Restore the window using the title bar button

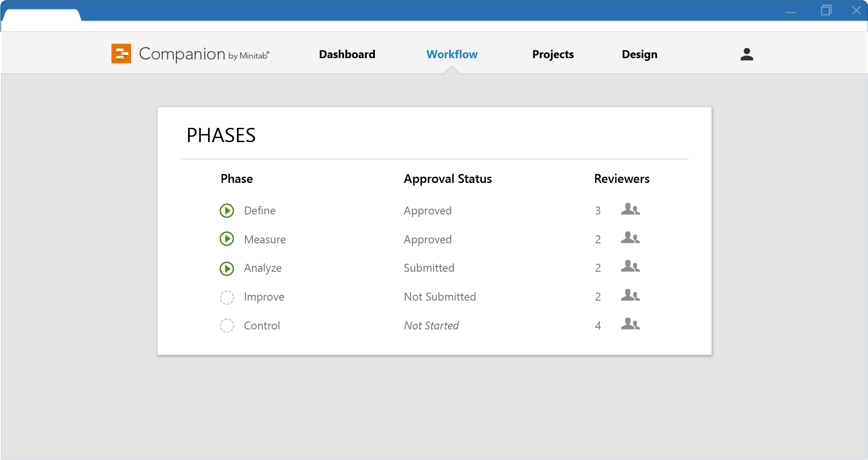coord(826,10)
